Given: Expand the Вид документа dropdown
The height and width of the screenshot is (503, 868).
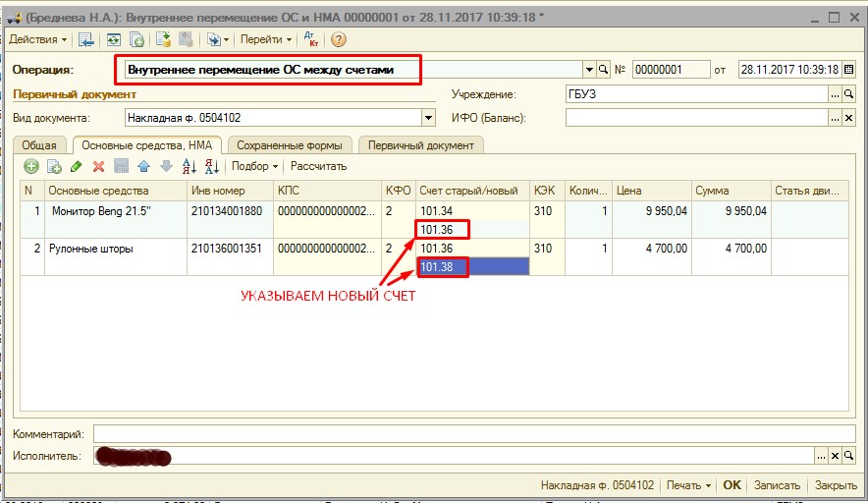Looking at the screenshot, I should point(428,118).
